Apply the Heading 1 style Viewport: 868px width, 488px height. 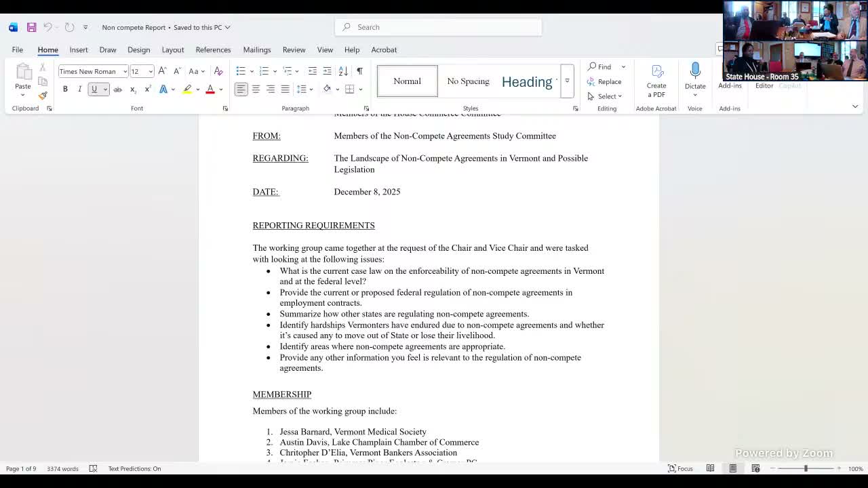pos(529,81)
